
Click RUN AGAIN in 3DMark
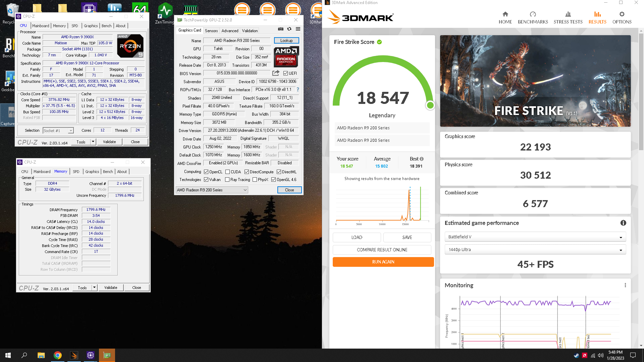[383, 262]
